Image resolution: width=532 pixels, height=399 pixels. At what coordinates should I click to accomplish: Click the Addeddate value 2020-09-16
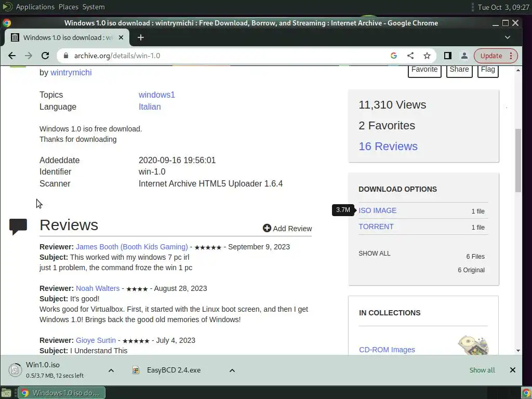[x=177, y=160]
